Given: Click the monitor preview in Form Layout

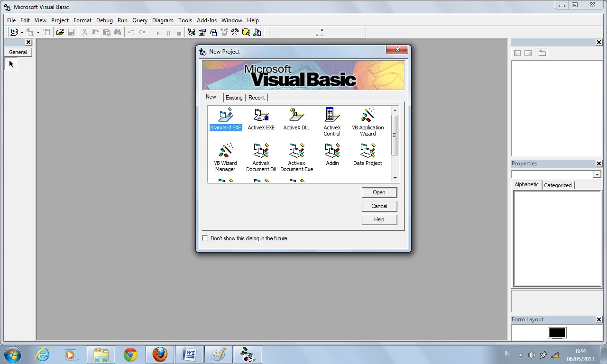Looking at the screenshot, I should coord(557,333).
